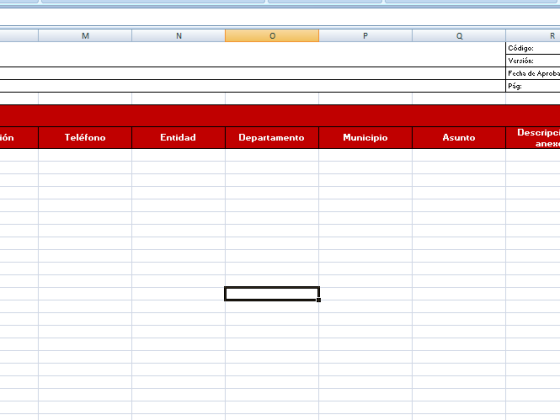Select the Descripción anexo header cell
Viewport: 560px width, 420px height.
pyautogui.click(x=533, y=138)
